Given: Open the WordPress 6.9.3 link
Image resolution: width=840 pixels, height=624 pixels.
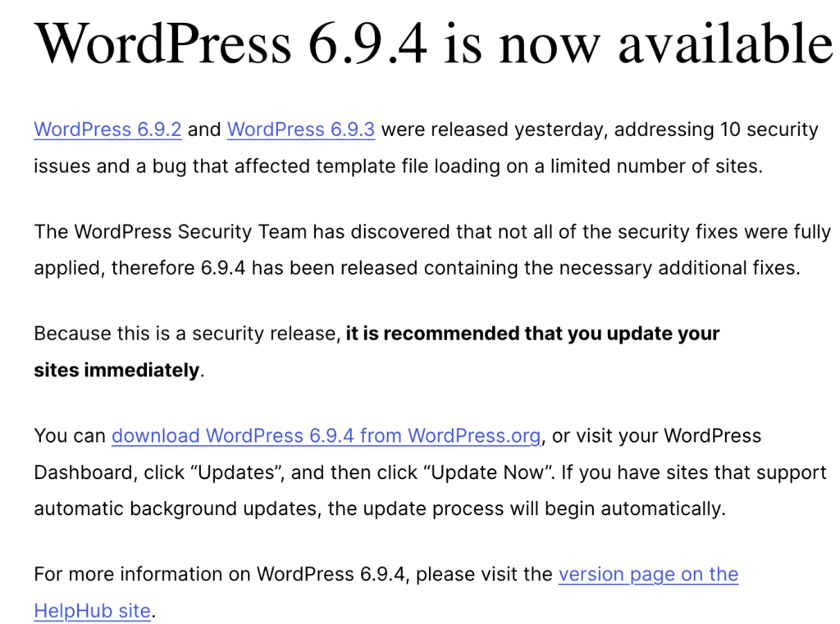Looking at the screenshot, I should pos(300,130).
